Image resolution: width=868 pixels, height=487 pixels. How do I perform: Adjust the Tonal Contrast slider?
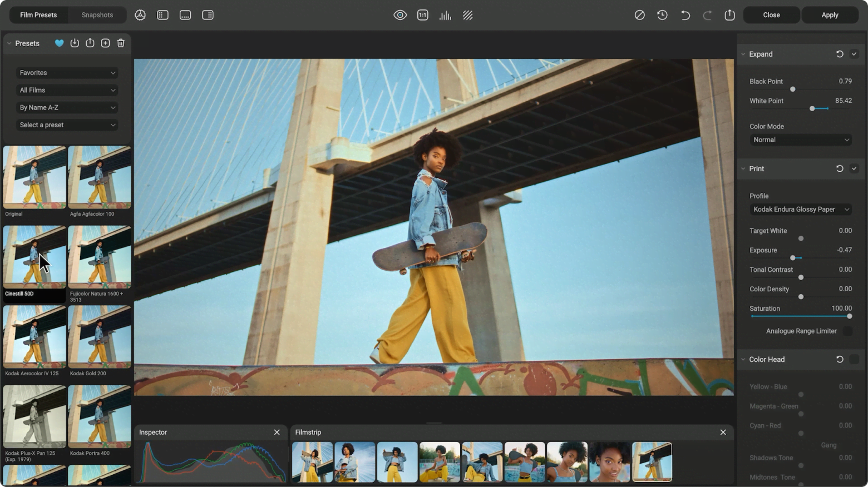801,277
